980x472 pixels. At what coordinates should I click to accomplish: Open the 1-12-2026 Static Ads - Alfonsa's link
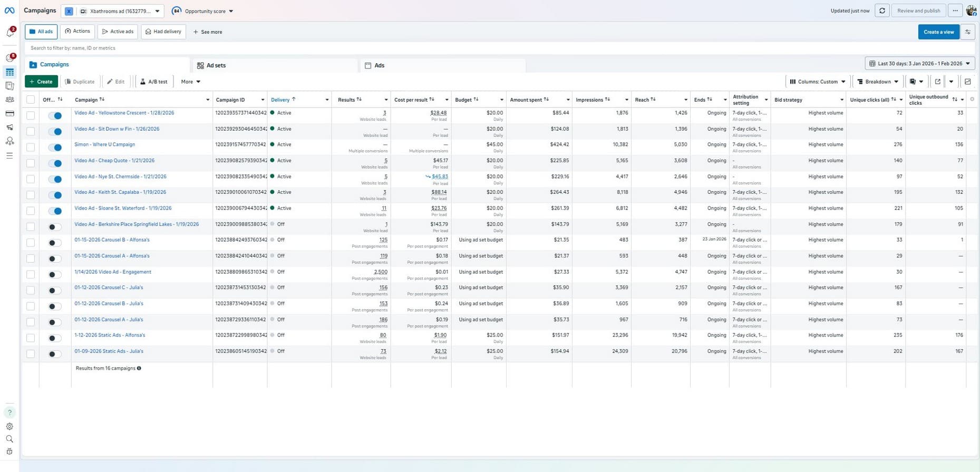click(110, 335)
